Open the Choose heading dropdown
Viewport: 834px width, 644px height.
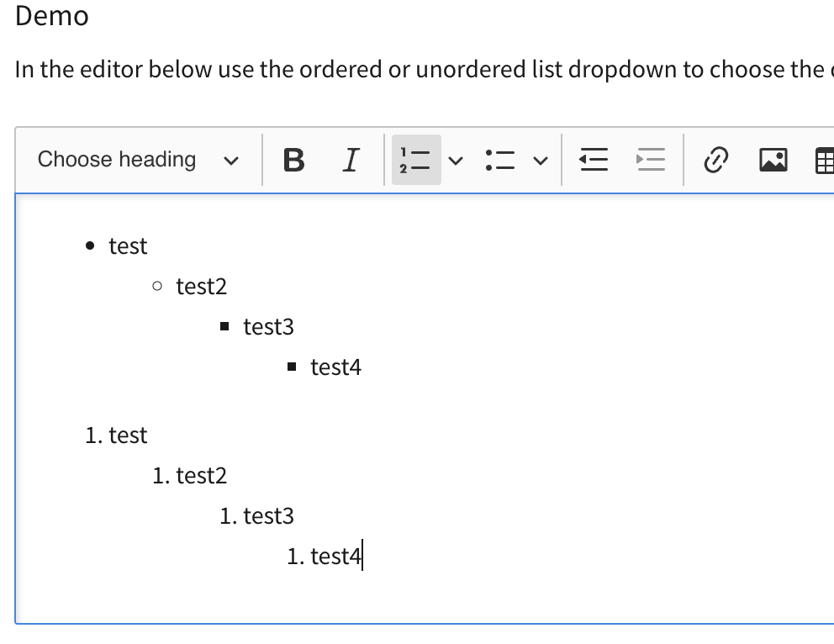(x=137, y=159)
